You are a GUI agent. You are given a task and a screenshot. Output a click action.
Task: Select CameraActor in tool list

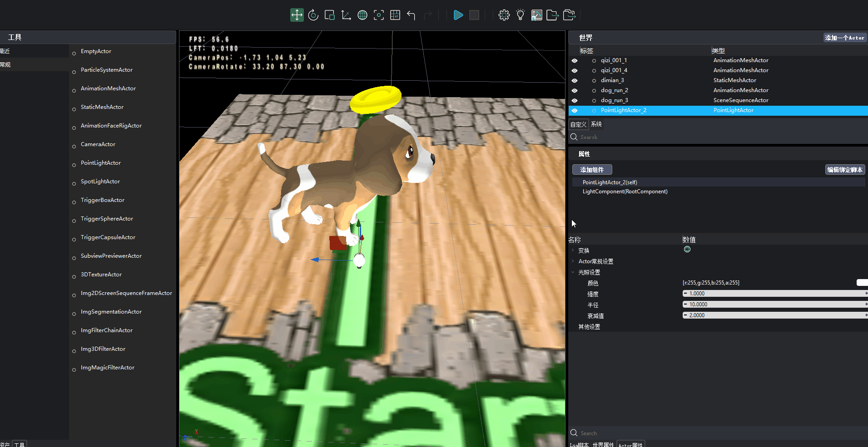click(98, 144)
